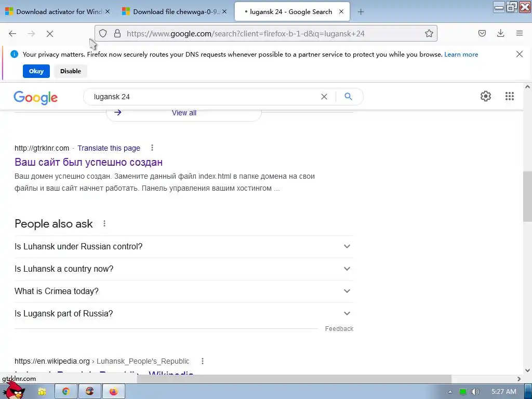Open the Firefox hamburger application menu
The height and width of the screenshot is (399, 532).
[520, 33]
